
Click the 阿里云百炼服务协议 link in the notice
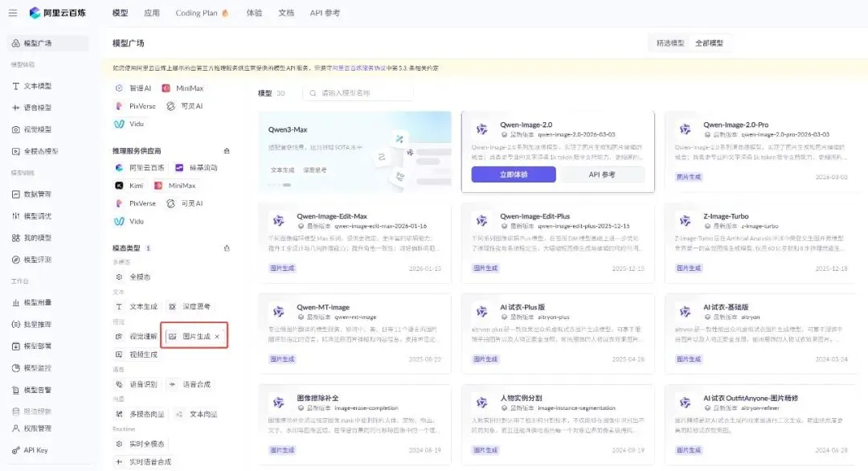(x=358, y=68)
